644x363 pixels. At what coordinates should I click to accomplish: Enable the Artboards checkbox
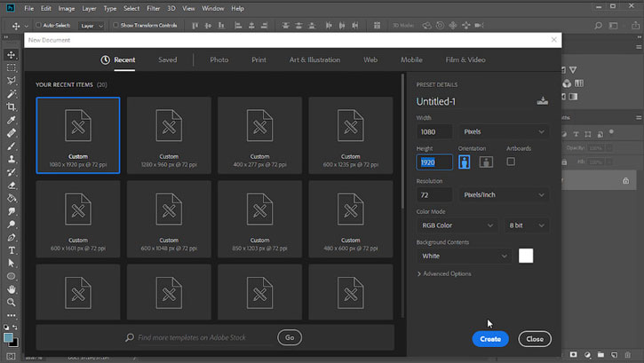511,162
